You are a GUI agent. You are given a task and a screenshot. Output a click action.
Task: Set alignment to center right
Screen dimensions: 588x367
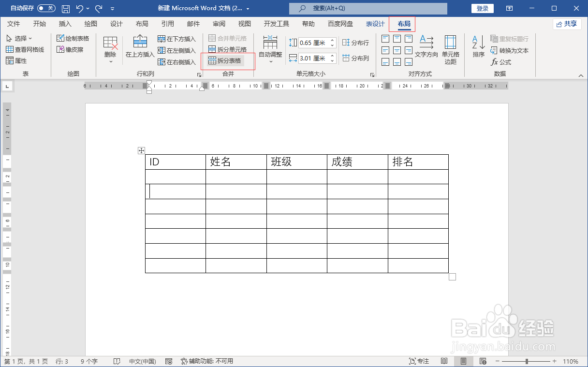[409, 50]
